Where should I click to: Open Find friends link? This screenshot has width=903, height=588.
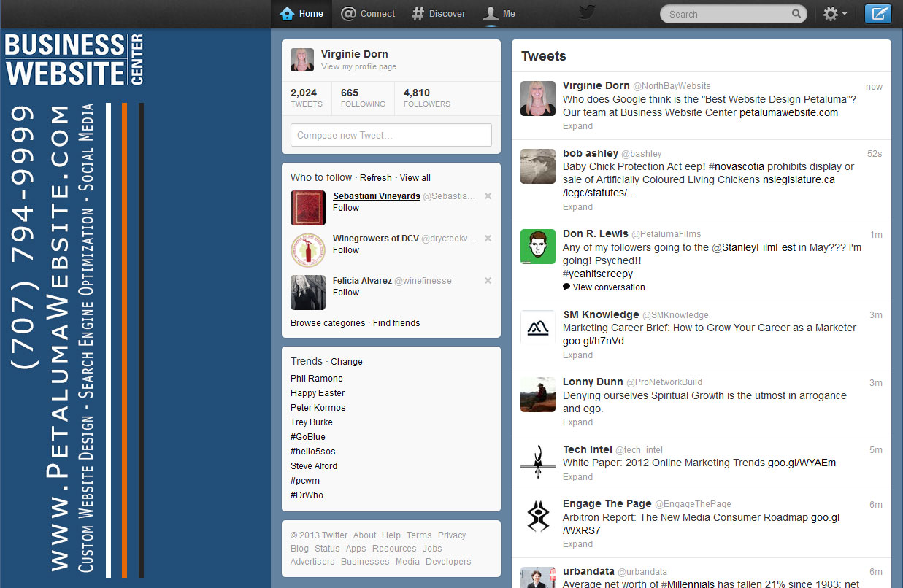coord(396,323)
